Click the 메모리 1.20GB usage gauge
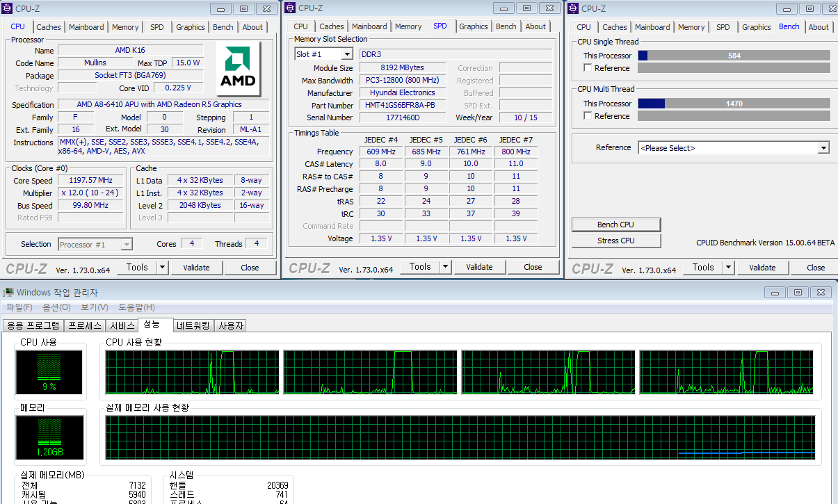 49,438
